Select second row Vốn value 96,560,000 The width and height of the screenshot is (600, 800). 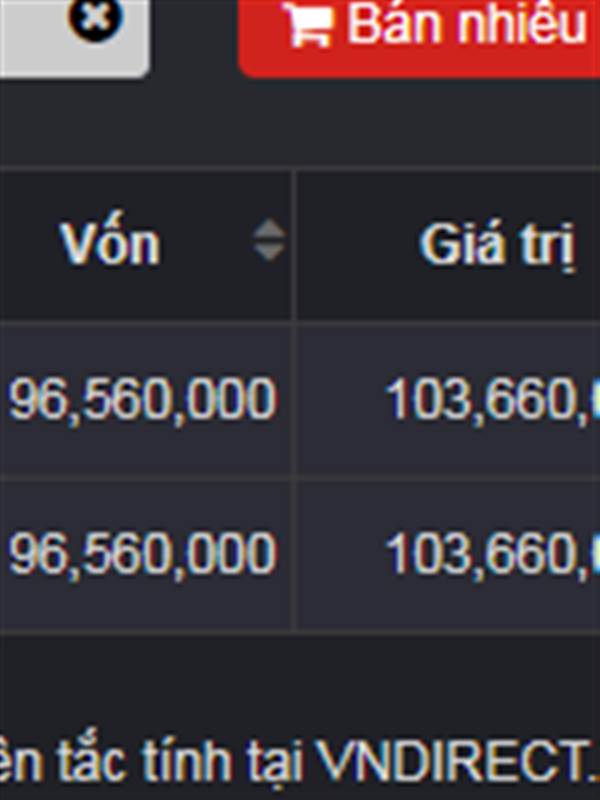pos(142,554)
